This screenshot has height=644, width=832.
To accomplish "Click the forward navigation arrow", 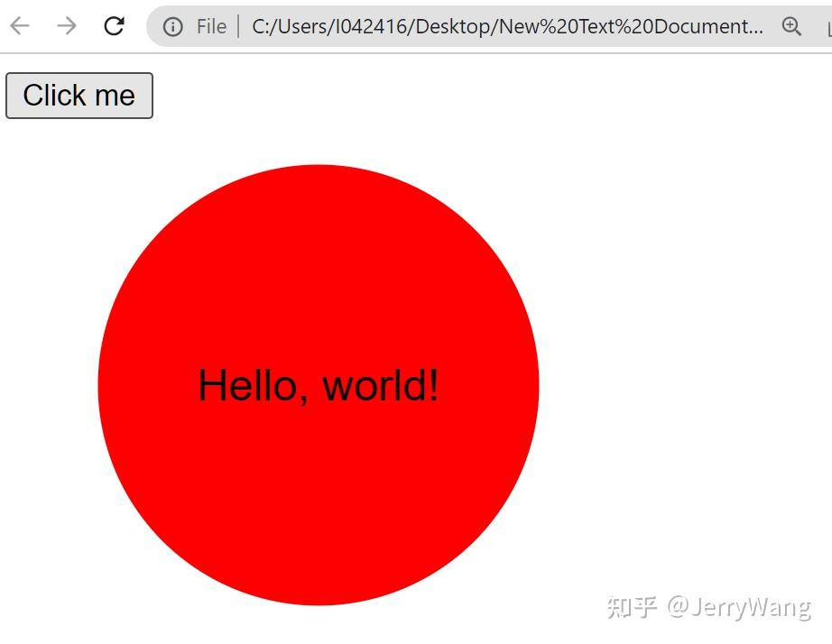I will [66, 25].
